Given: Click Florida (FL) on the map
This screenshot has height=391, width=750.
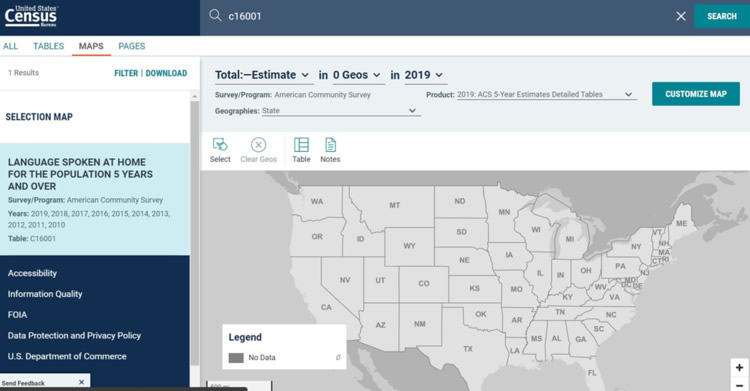Looking at the screenshot, I should click(592, 373).
